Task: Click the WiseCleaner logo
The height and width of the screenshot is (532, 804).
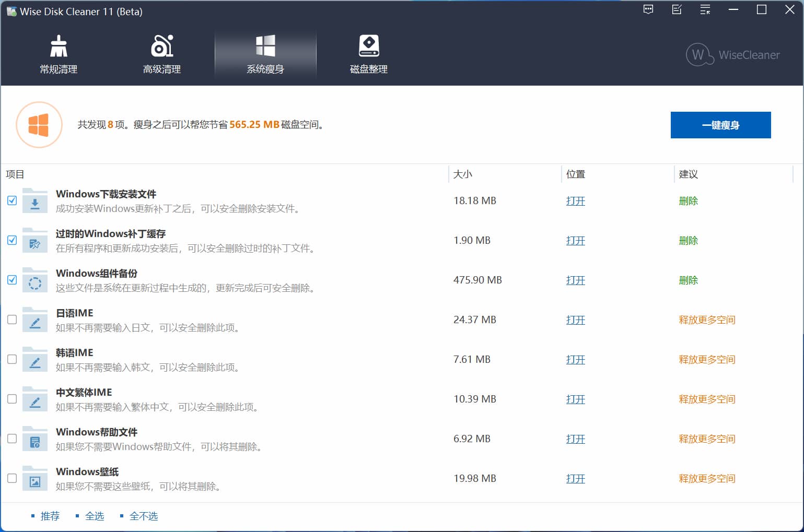Action: point(733,55)
